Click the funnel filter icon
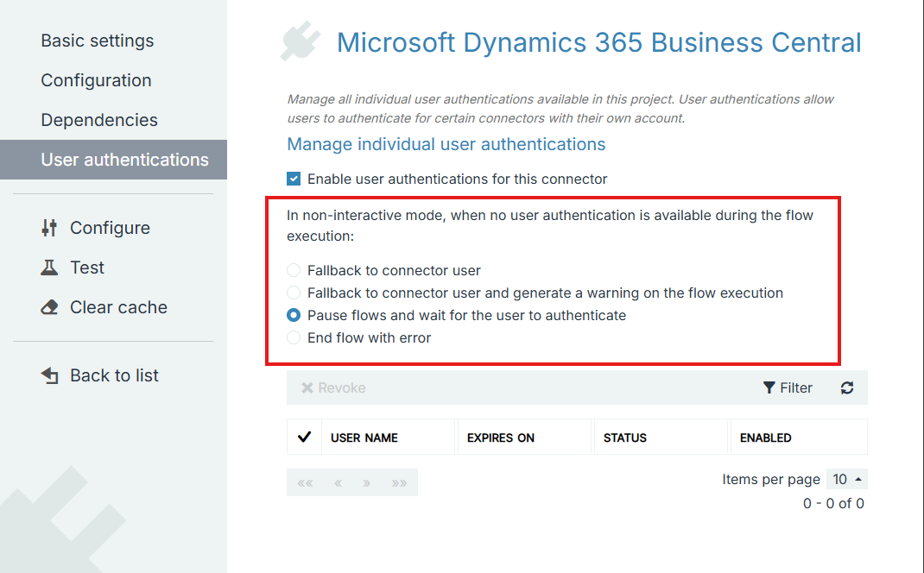The width and height of the screenshot is (924, 573). 769,387
